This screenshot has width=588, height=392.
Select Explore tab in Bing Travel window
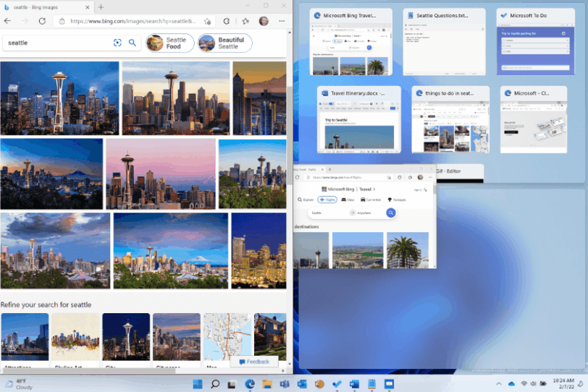point(306,200)
